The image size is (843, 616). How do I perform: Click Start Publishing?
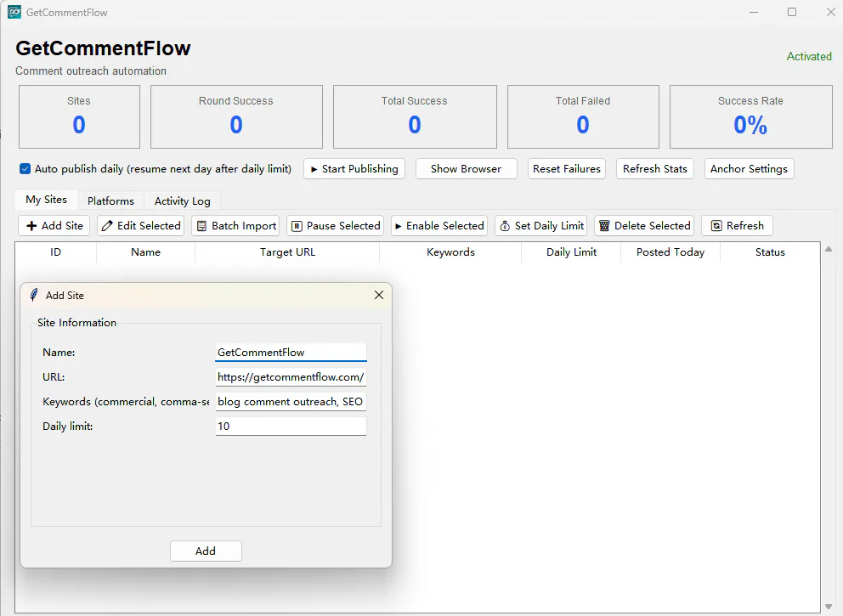(x=354, y=169)
